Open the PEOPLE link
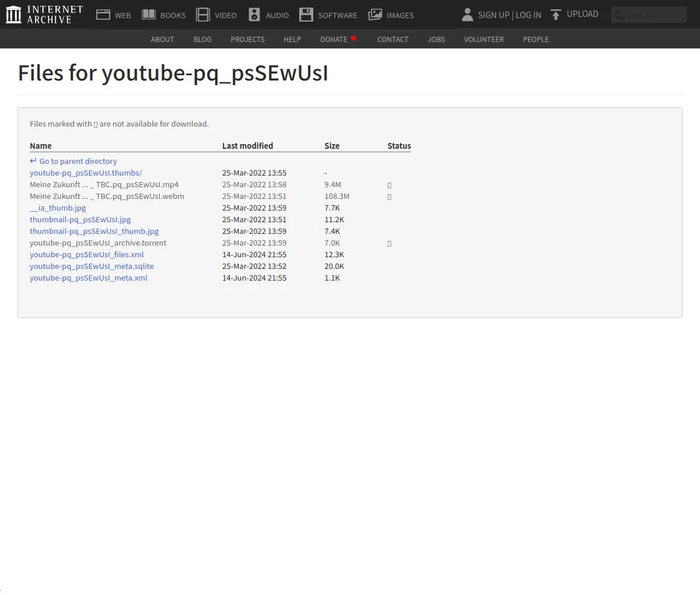The image size is (700, 595). coord(535,39)
